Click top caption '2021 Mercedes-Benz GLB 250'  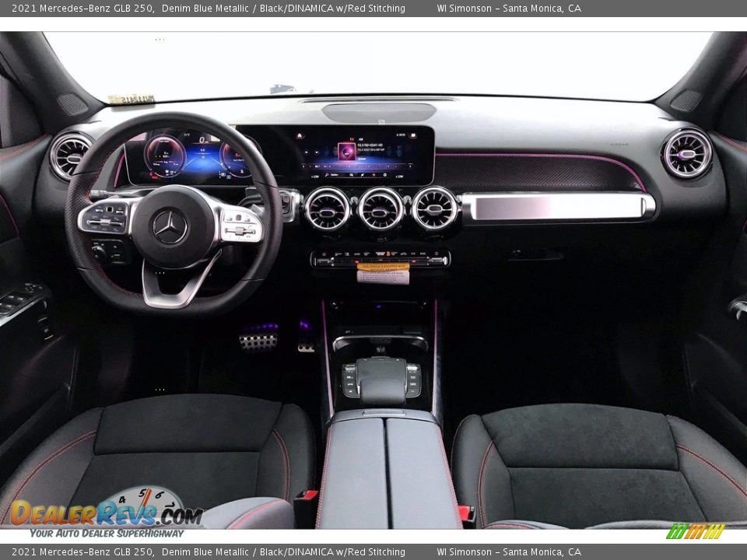click(x=82, y=8)
